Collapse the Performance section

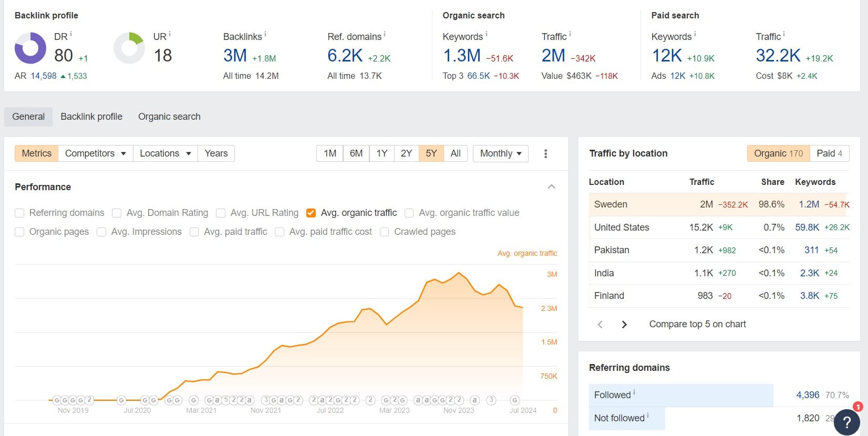pos(551,187)
